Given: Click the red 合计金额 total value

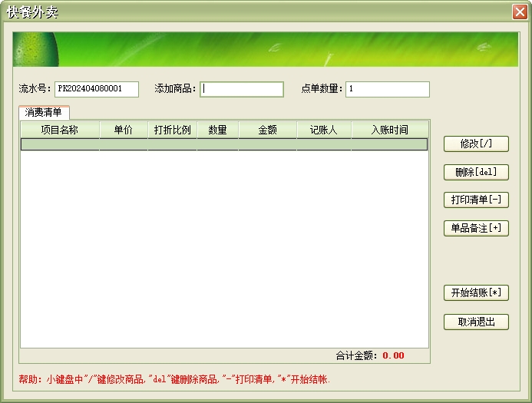Looking at the screenshot, I should 393,355.
